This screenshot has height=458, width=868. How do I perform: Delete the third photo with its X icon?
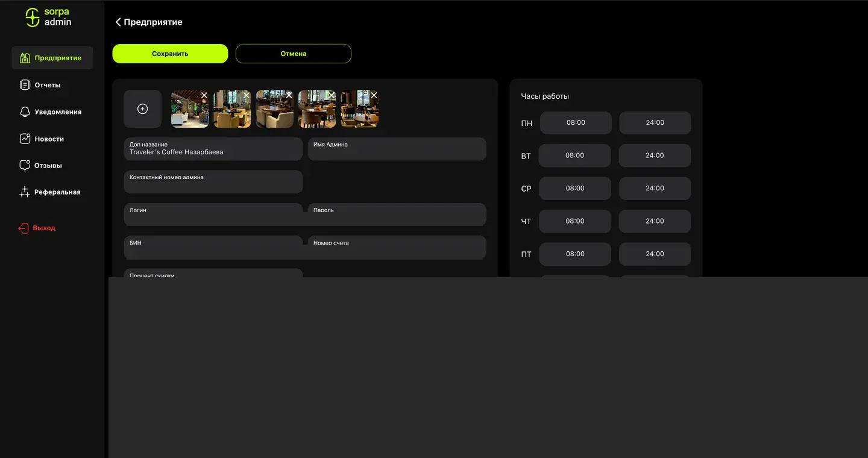pos(289,95)
